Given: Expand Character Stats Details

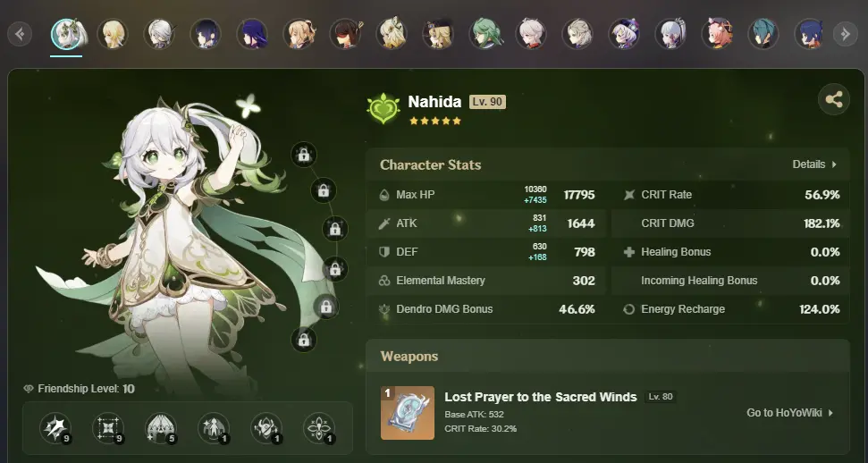Looking at the screenshot, I should [x=814, y=164].
